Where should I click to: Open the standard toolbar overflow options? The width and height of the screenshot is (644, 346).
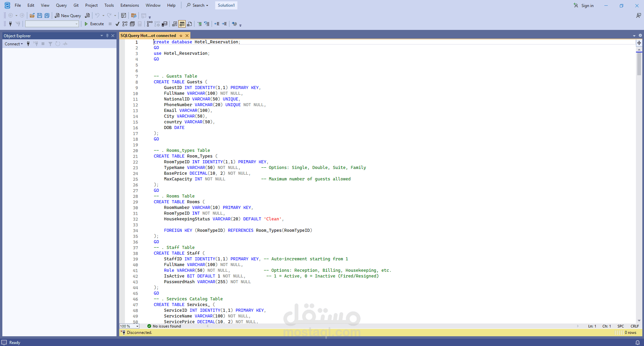150,17
